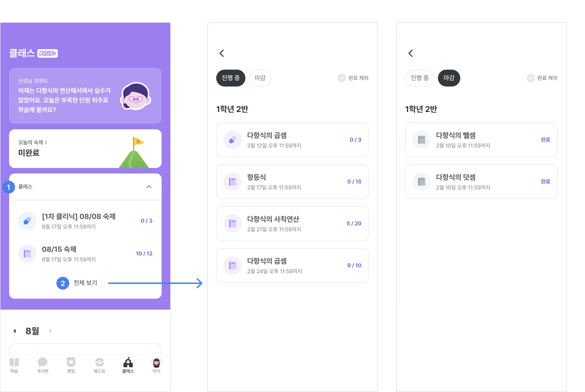Switch to 진행 중 tab on right screen
Image resolution: width=585 pixels, height=392 pixels.
pyautogui.click(x=419, y=78)
